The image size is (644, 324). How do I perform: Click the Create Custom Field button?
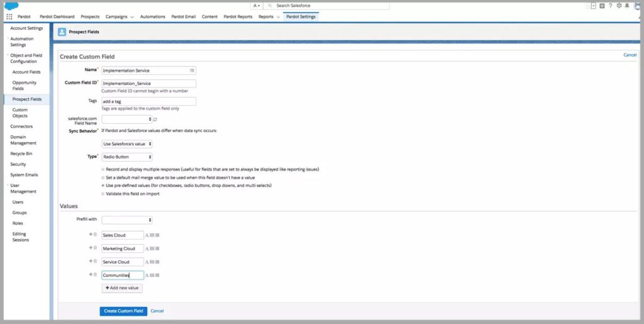point(123,311)
